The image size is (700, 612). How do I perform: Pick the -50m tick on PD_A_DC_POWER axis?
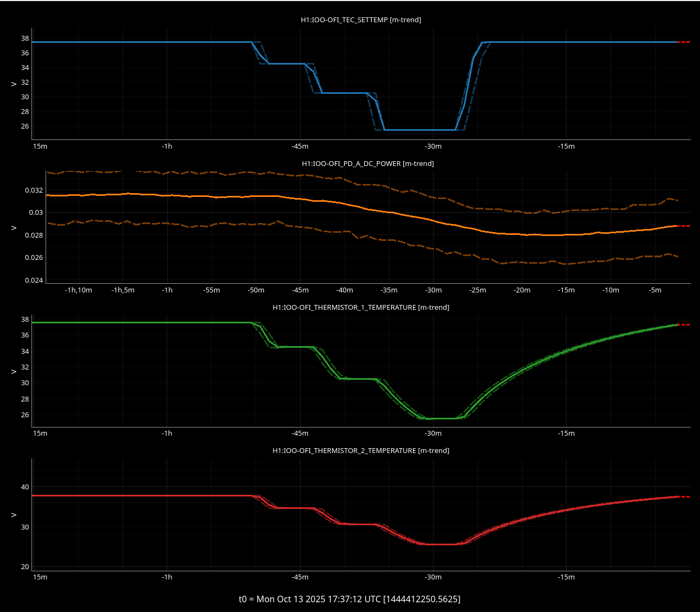(x=256, y=290)
